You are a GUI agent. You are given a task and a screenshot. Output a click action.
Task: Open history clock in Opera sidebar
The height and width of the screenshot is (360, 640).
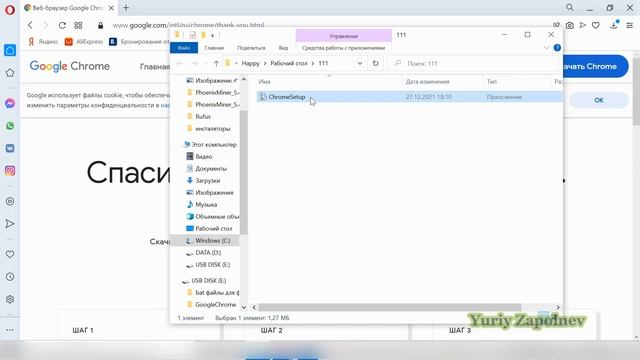tap(10, 277)
